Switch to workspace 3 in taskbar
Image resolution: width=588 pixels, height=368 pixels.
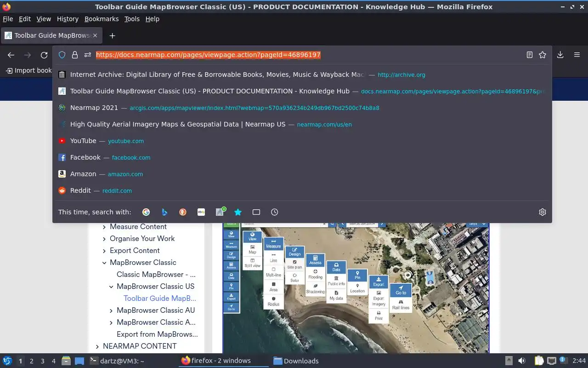(x=43, y=361)
